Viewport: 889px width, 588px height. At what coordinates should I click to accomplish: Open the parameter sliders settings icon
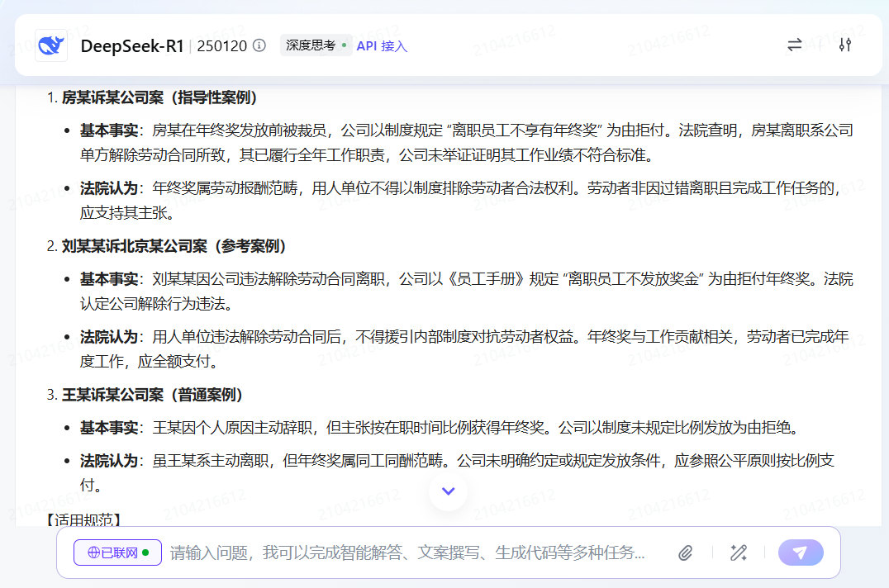click(844, 45)
